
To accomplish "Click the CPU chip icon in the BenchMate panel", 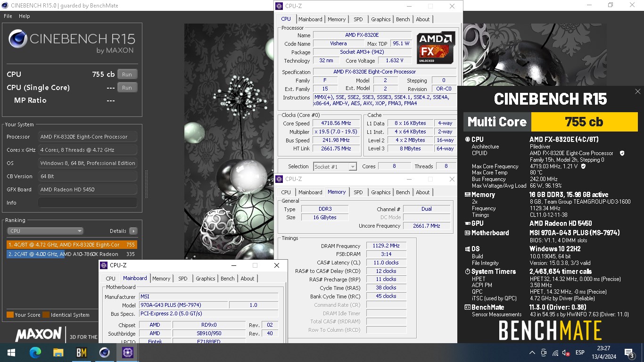I will [x=467, y=140].
